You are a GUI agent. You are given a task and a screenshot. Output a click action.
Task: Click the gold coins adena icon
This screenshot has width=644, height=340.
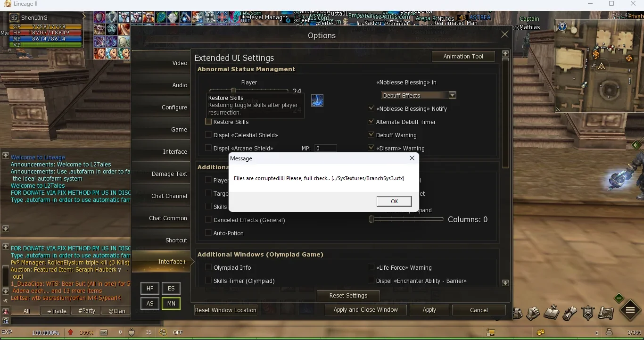click(x=540, y=332)
